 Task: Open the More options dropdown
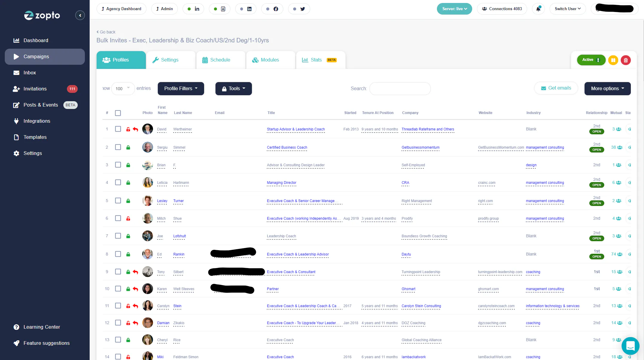click(x=608, y=89)
